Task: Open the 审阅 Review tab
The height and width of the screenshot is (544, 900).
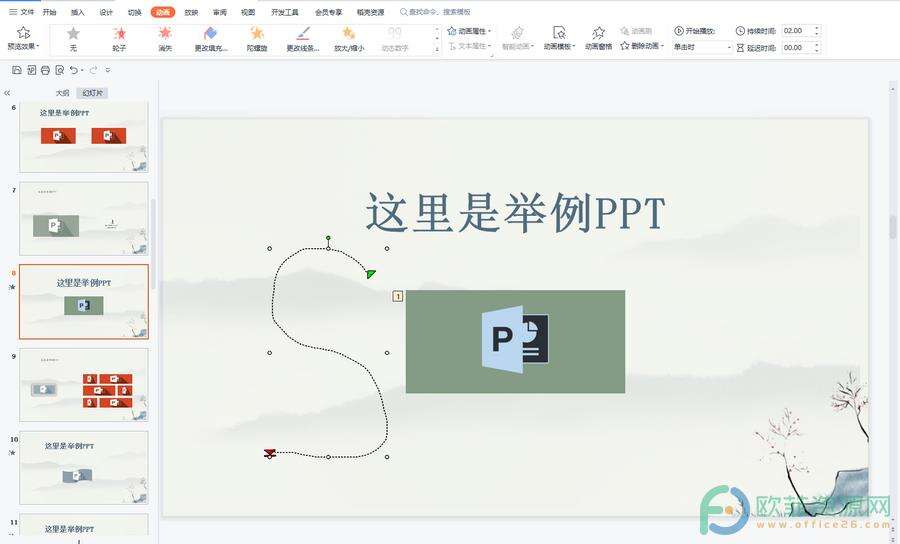Action: (x=220, y=12)
